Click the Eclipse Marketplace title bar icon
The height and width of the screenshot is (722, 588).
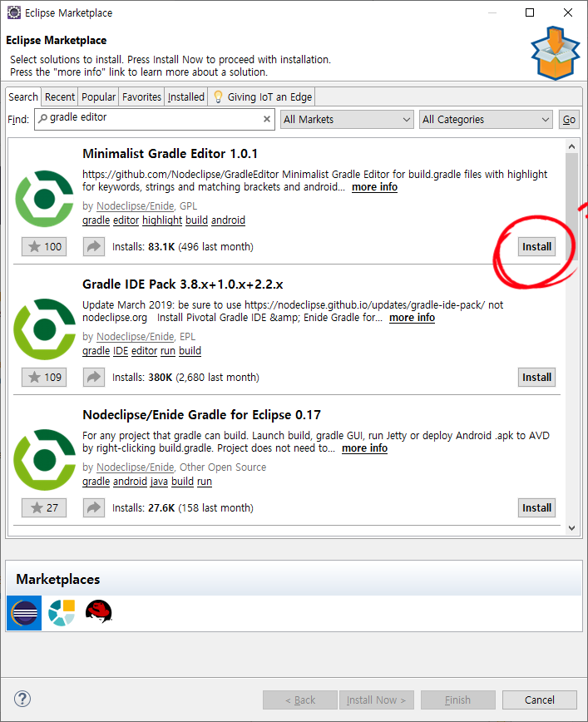[x=14, y=12]
